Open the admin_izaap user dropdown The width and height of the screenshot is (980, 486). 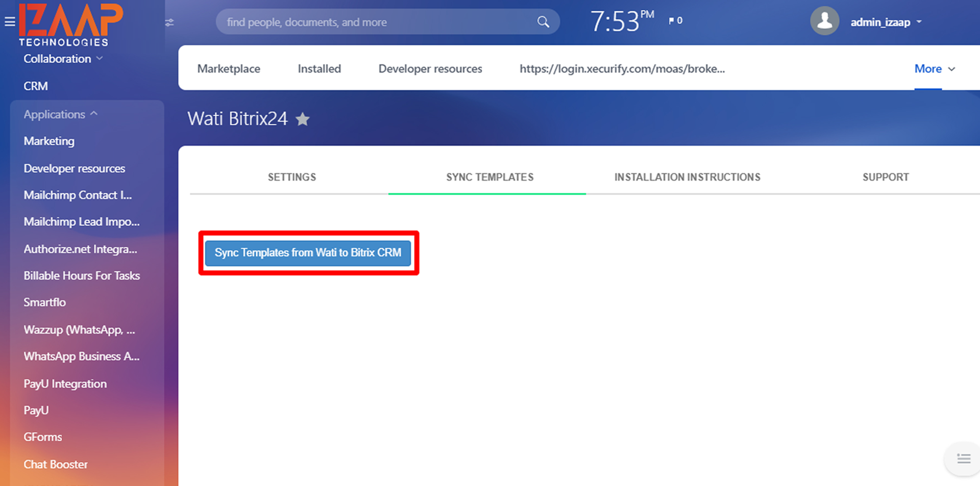click(x=886, y=22)
